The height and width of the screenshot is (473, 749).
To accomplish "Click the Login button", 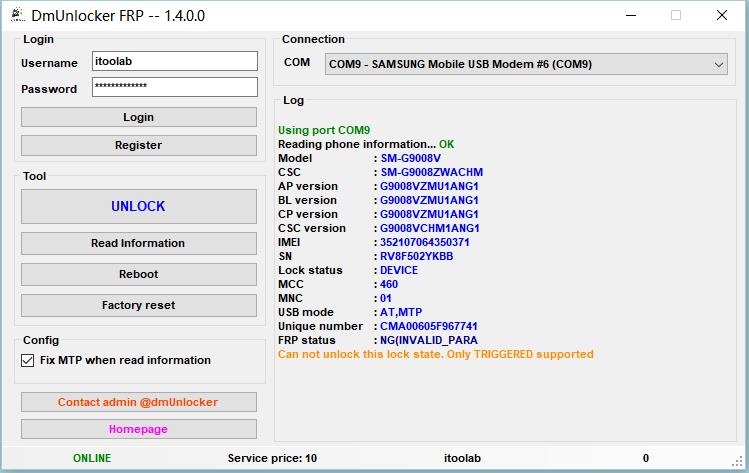I will pyautogui.click(x=139, y=117).
